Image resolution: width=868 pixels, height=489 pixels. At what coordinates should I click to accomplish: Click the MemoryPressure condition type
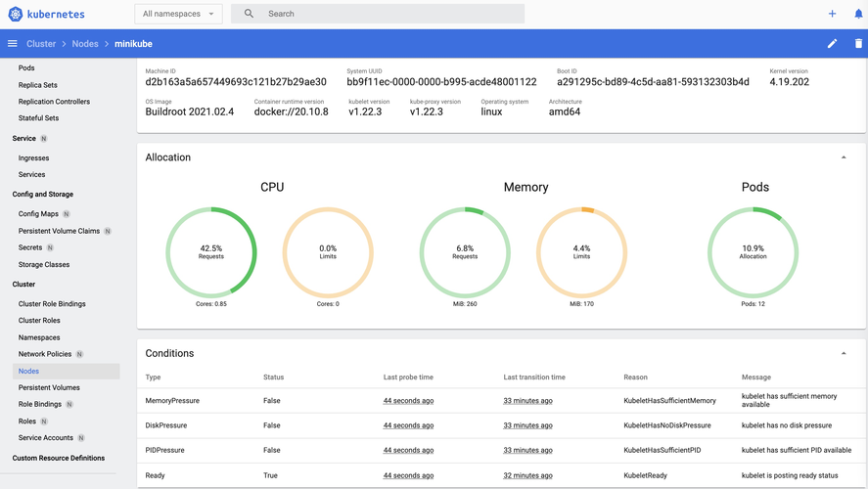(x=172, y=401)
